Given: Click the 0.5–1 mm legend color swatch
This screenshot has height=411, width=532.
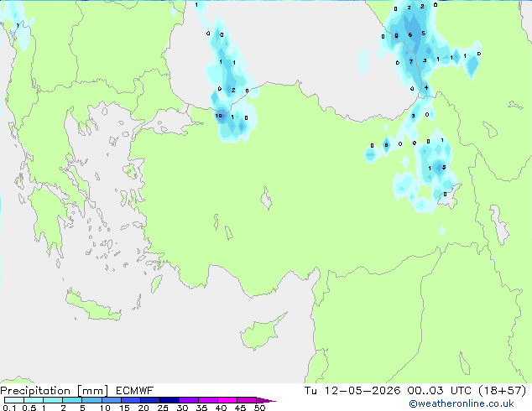Looking at the screenshot, I should [x=34, y=400].
